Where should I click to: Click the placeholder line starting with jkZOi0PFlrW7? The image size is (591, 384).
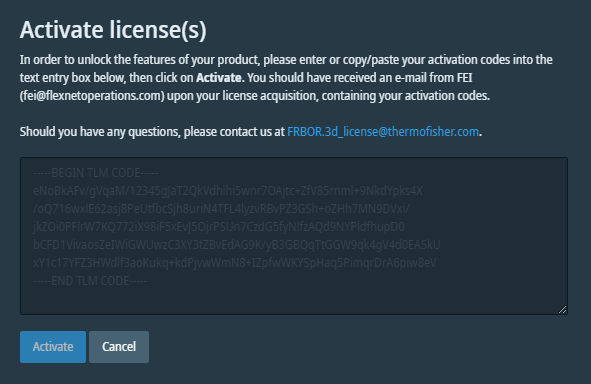pos(219,226)
